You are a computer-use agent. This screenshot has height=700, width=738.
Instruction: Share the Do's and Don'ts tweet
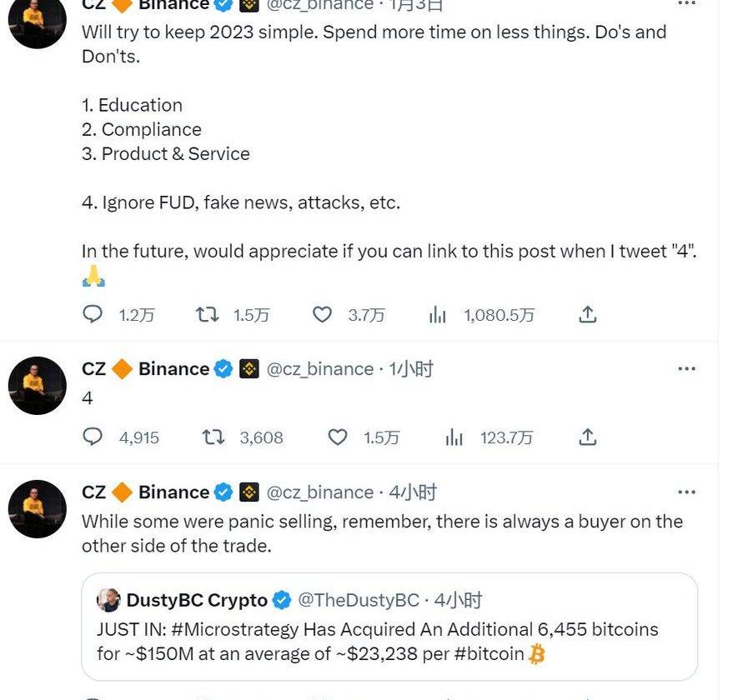(587, 314)
